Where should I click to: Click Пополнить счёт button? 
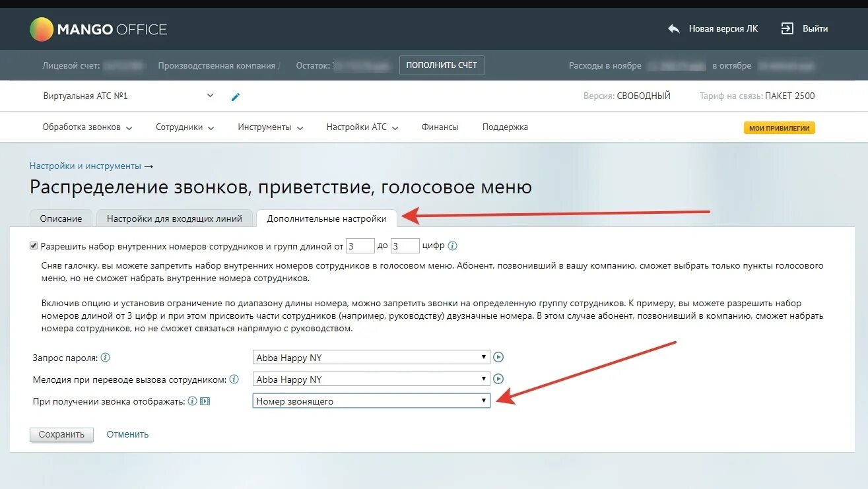[442, 65]
